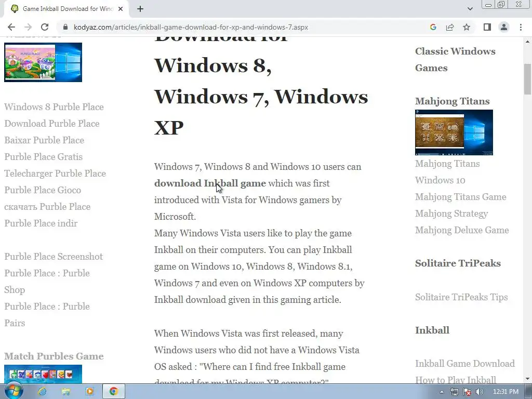Viewport: 532px width, 399px height.
Task: Open the clock showing 12:31 PM
Action: point(506,392)
